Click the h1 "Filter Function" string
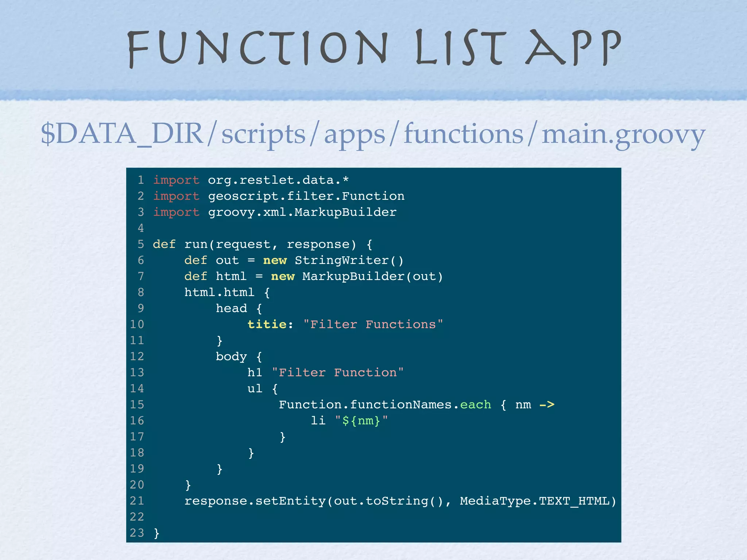The image size is (747, 560). [338, 373]
